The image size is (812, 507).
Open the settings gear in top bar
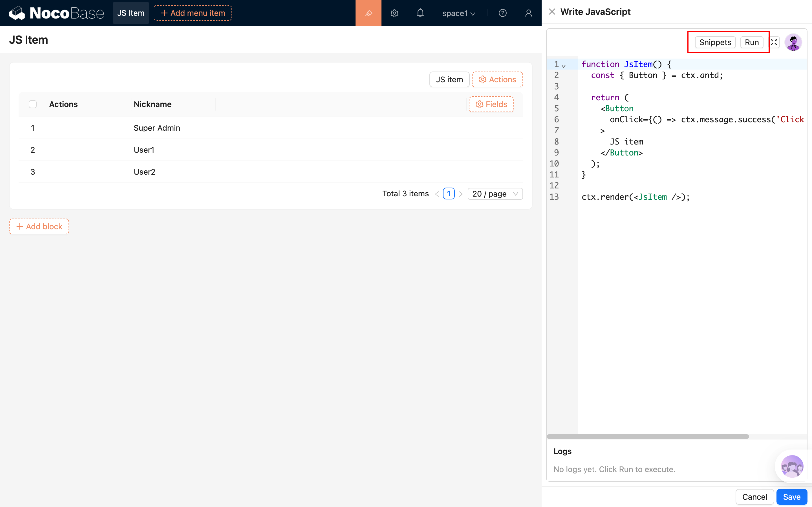(394, 13)
